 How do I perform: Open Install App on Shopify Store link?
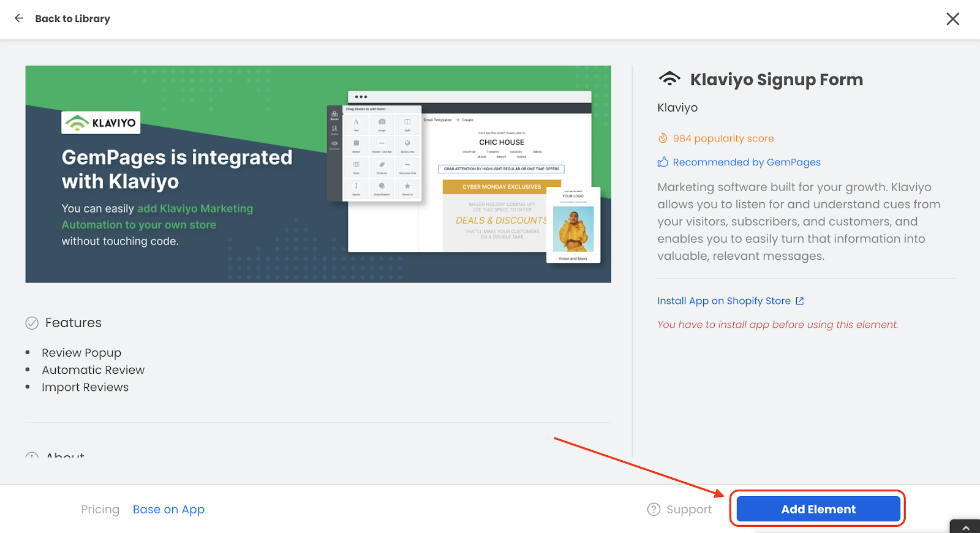(x=724, y=301)
